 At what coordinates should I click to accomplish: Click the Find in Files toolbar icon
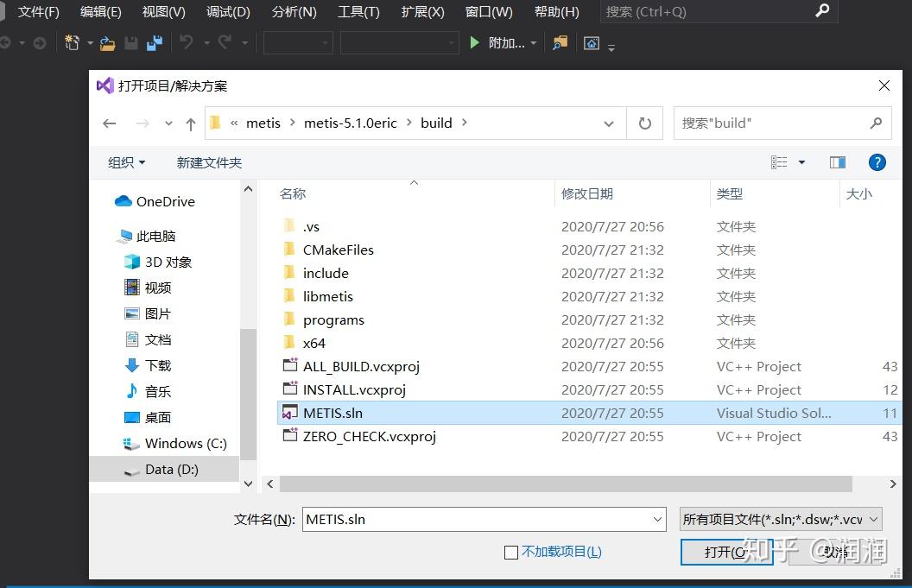[560, 42]
